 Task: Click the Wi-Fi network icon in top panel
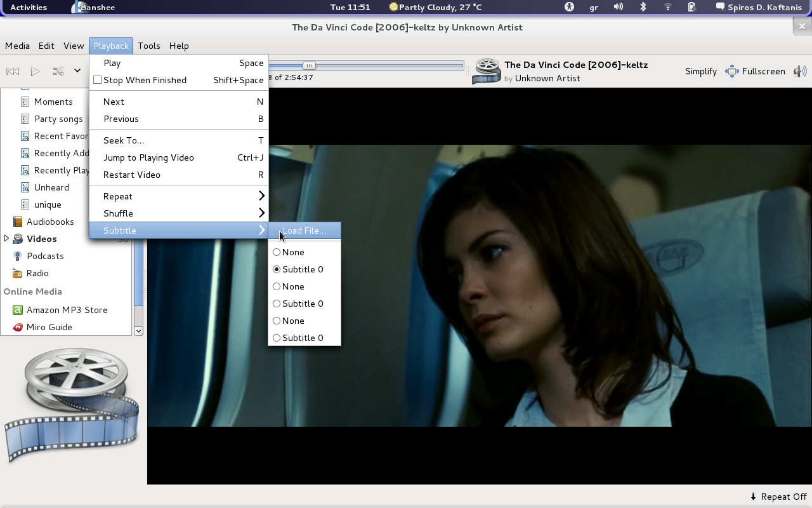point(667,7)
